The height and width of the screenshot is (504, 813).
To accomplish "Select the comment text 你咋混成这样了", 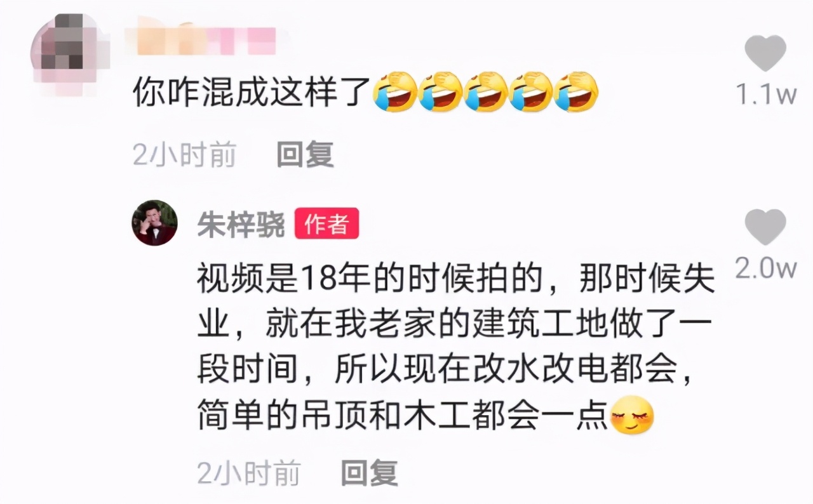I will coord(252,93).
